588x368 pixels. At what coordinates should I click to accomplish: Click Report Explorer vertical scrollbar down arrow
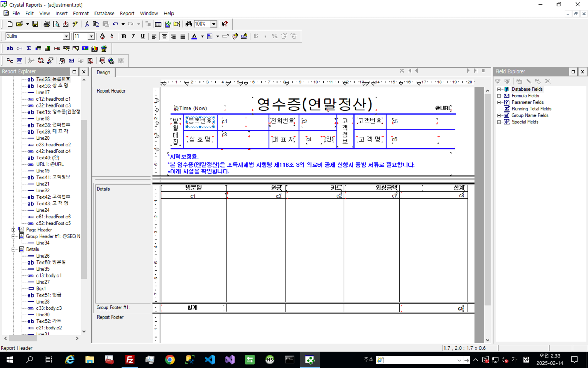point(84,332)
